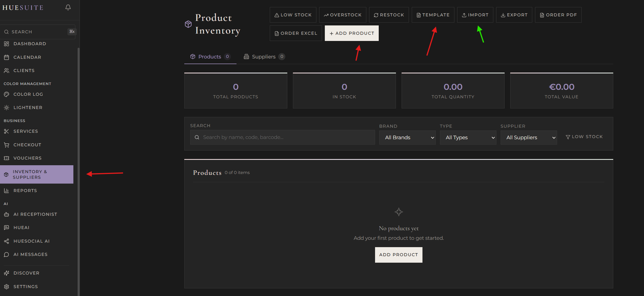Screen dimensions: 644x296
Task: Select the Products tab
Action: [x=210, y=56]
